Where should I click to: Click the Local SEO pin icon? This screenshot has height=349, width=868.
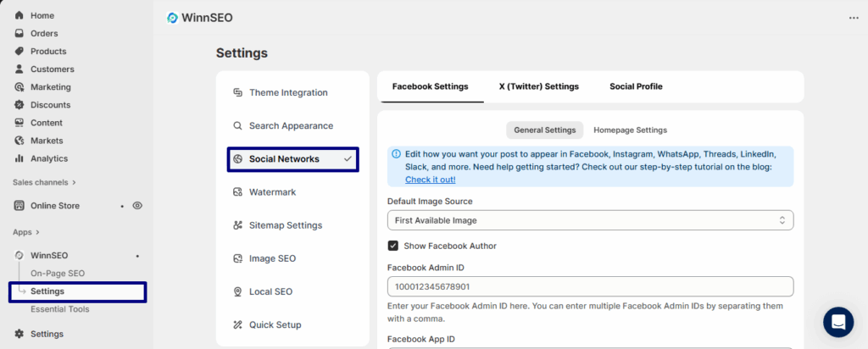(x=237, y=291)
